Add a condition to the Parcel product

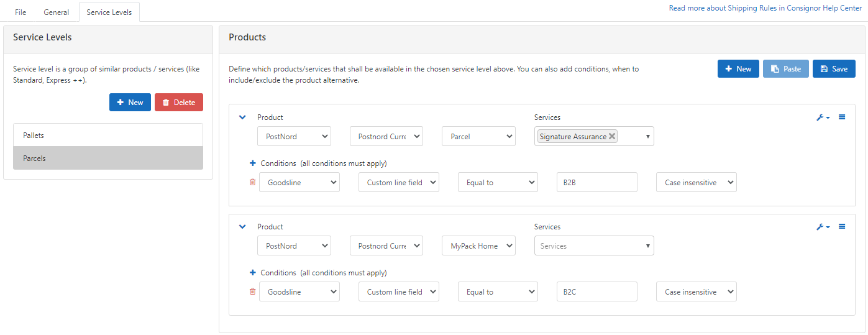(253, 163)
